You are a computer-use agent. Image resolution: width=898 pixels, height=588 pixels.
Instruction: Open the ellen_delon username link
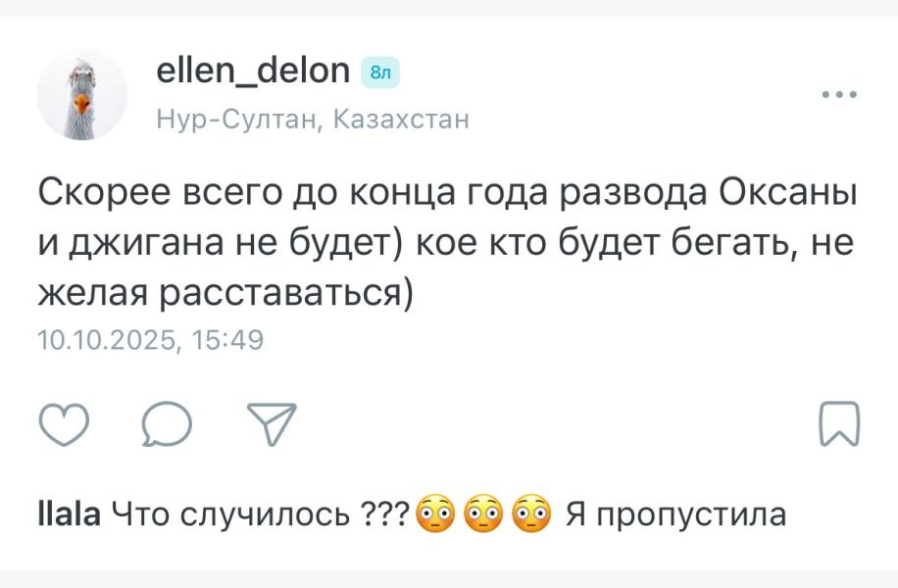click(x=255, y=71)
